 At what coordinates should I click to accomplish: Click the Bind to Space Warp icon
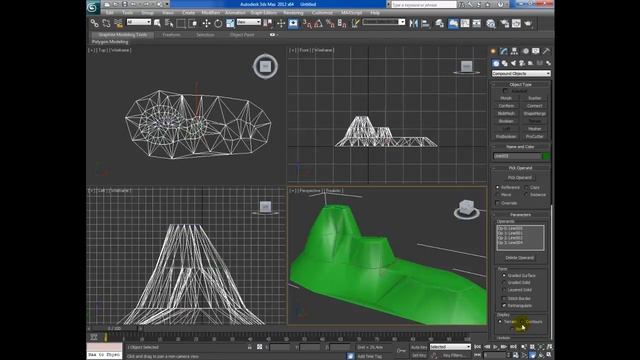pos(118,23)
